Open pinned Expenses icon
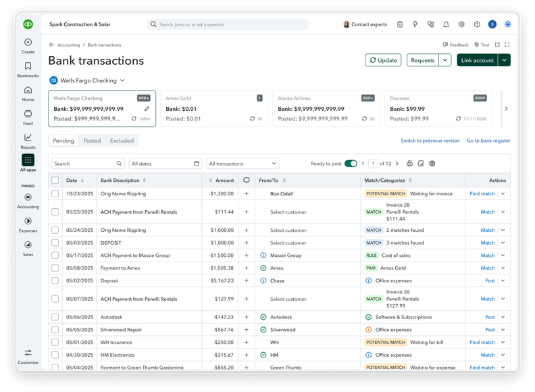The width and height of the screenshot is (535, 392). point(28,221)
